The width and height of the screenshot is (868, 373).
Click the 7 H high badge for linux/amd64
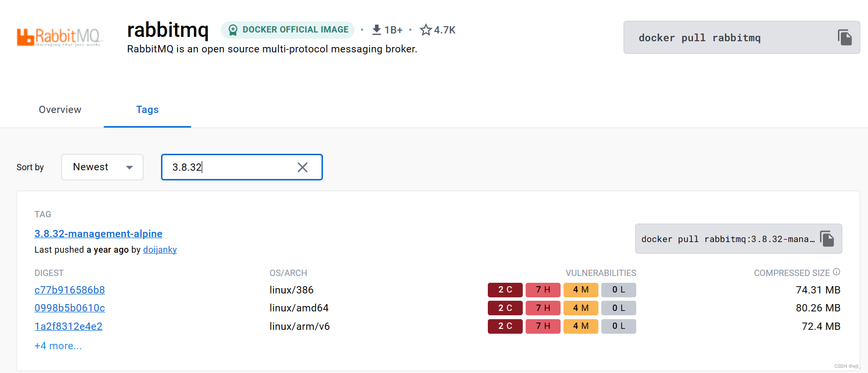[543, 308]
